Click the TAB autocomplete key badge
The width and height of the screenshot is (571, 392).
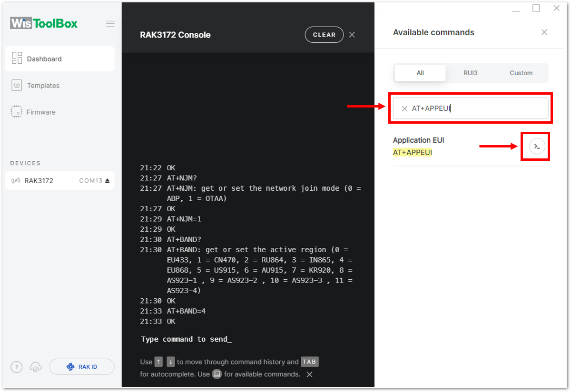pyautogui.click(x=309, y=362)
